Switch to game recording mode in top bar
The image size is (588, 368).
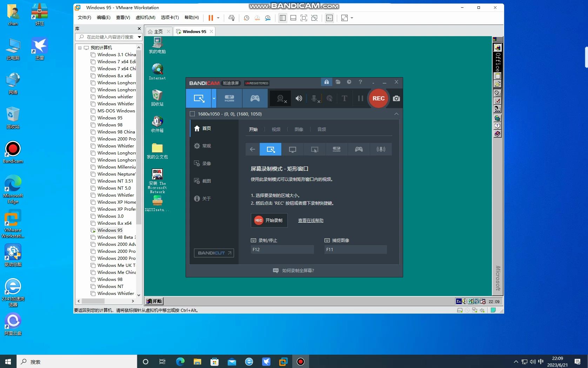255,98
